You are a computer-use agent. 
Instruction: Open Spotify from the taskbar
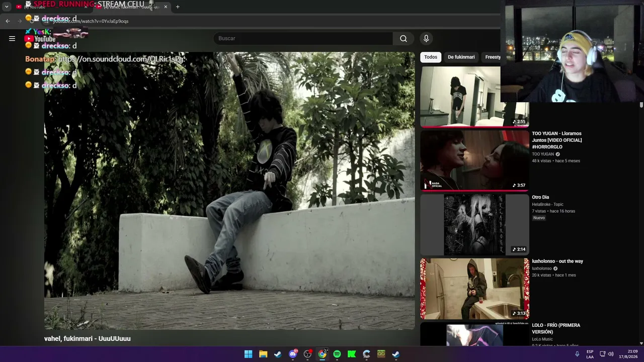pos(337,354)
